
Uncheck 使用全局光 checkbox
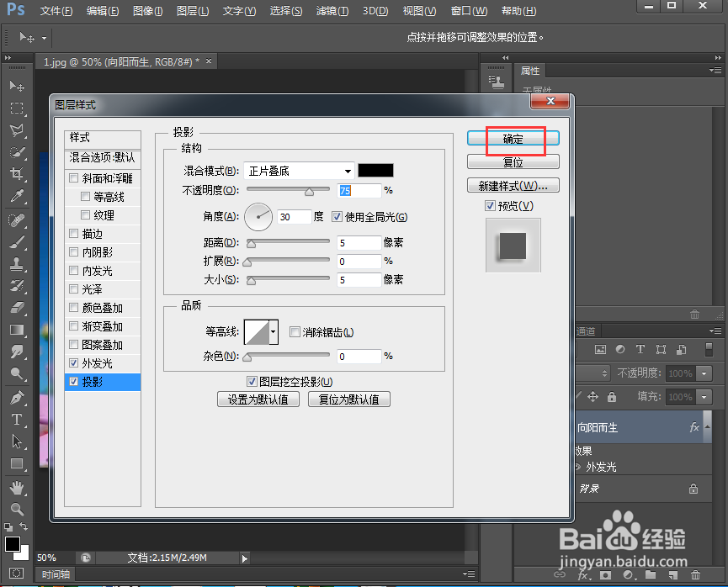[337, 217]
